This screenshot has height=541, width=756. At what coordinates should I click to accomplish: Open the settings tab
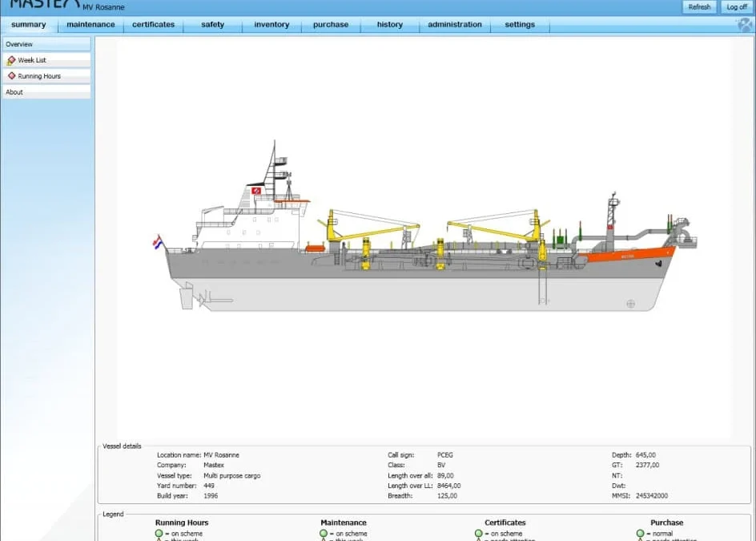[x=519, y=25]
